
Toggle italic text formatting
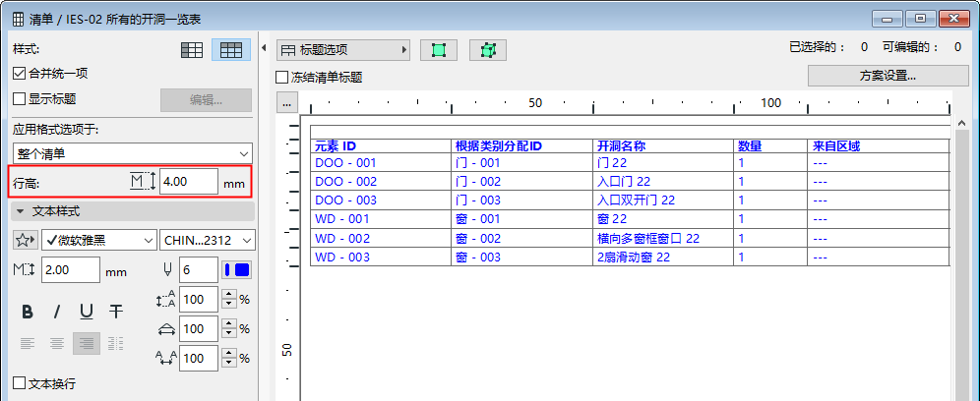(x=57, y=311)
